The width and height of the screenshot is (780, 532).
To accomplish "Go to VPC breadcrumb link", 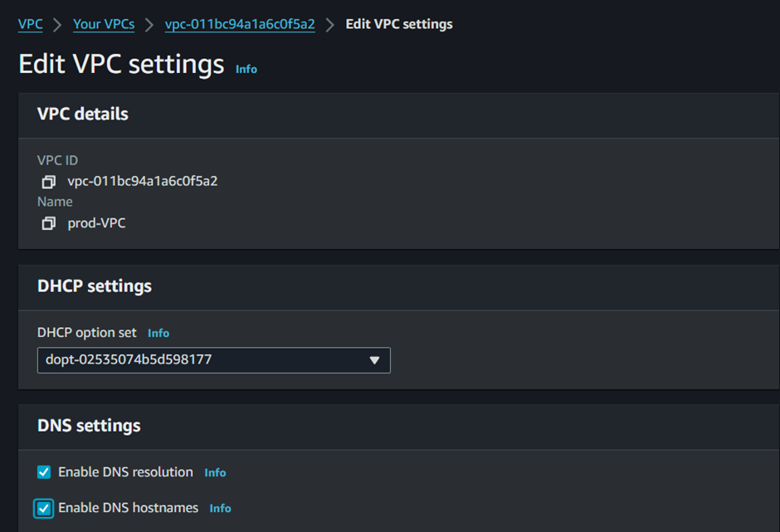I will (31, 24).
